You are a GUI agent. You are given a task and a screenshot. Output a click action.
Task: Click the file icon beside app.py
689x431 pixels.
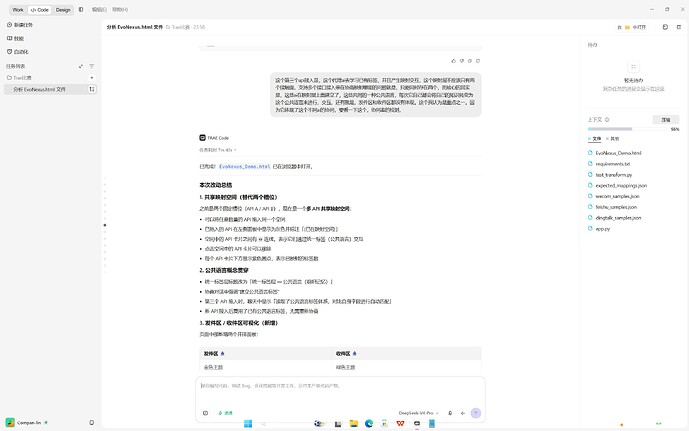[x=590, y=228]
